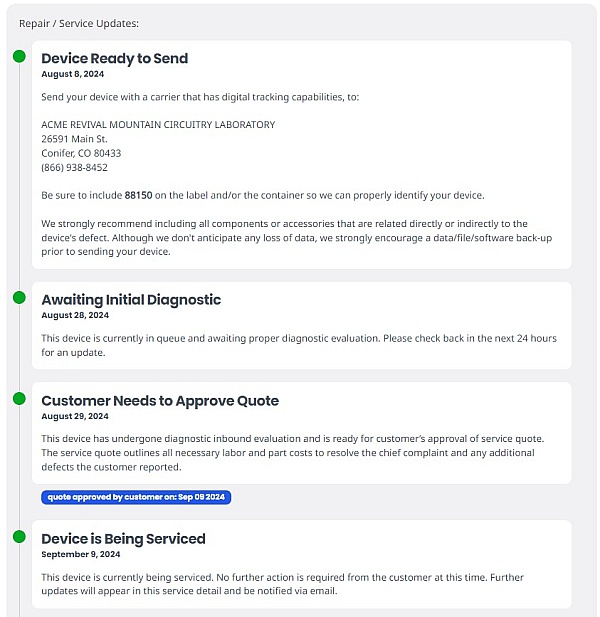
Task: Click the August 8, 2024 date
Action: (71, 74)
